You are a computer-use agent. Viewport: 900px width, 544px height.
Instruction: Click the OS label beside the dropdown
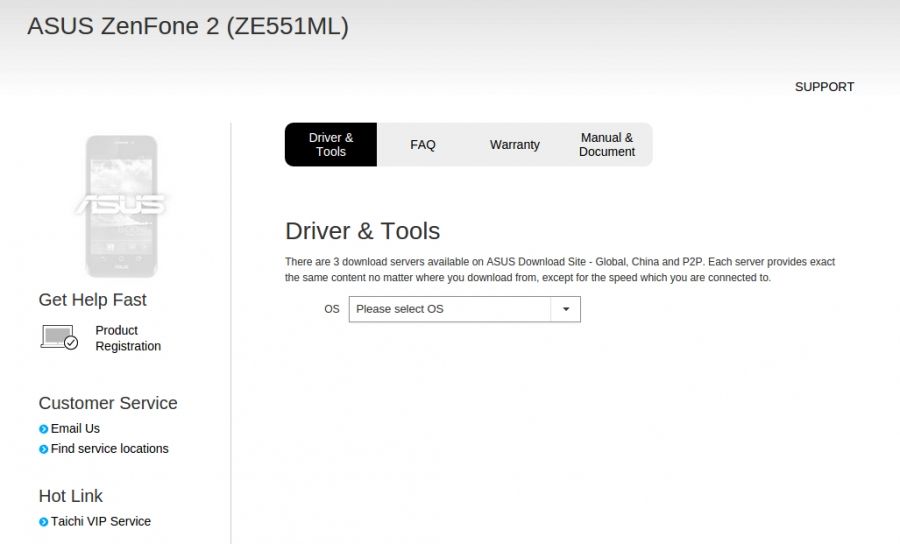332,309
